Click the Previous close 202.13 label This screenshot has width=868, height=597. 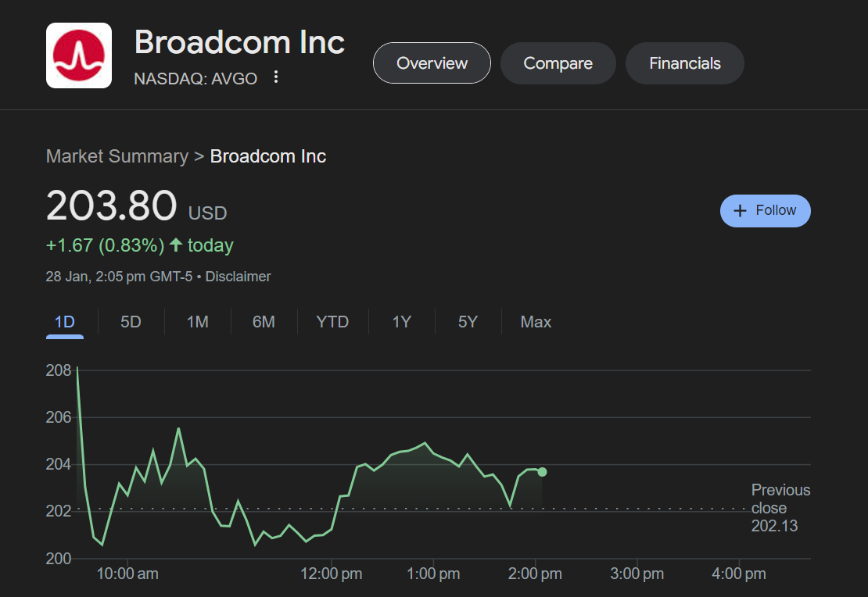[x=780, y=508]
